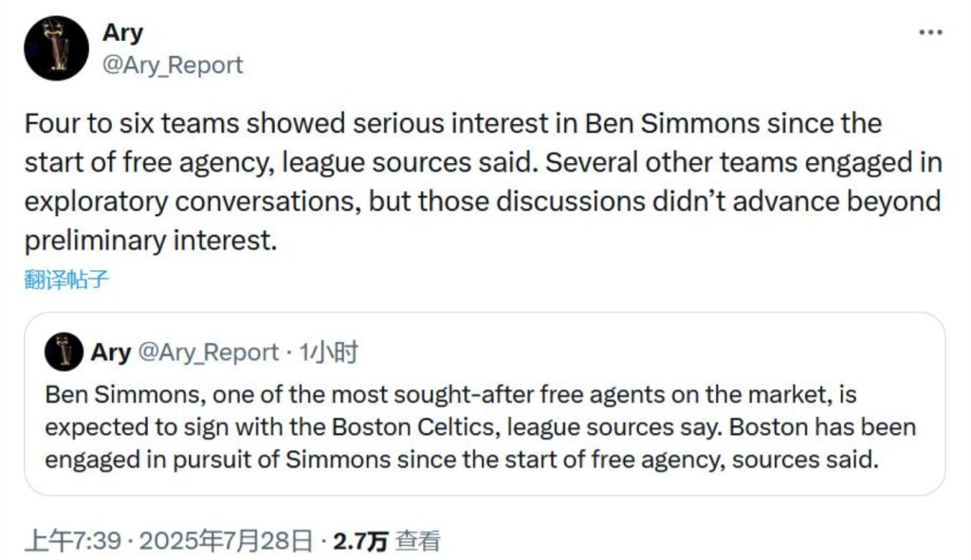Click "engaged in pursuit of Simmons" quoted line
This screenshot has width=971, height=560.
[218, 460]
